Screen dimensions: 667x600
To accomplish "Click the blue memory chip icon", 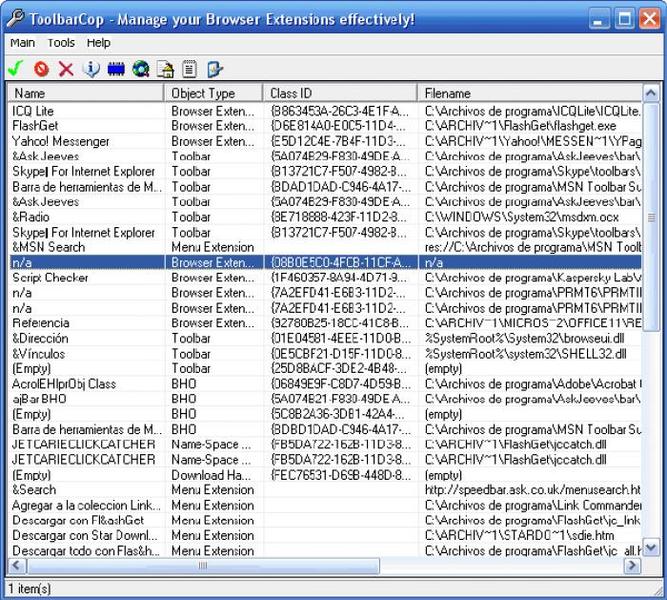I will 116,69.
